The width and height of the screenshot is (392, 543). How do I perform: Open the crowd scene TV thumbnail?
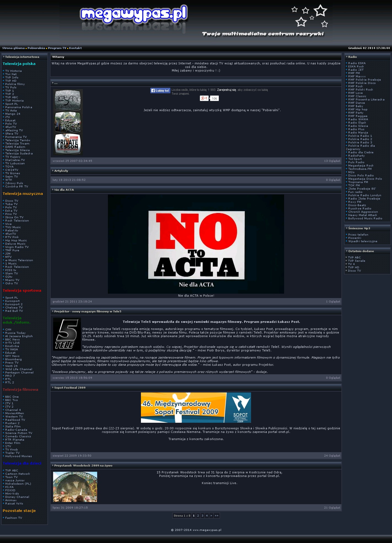68,122
